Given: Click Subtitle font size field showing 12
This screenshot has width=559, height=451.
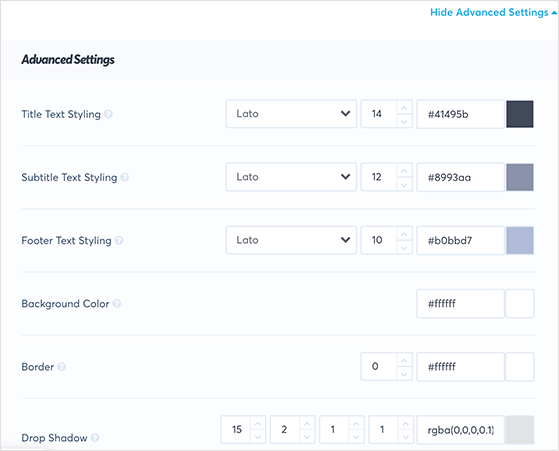Looking at the screenshot, I should pyautogui.click(x=379, y=177).
